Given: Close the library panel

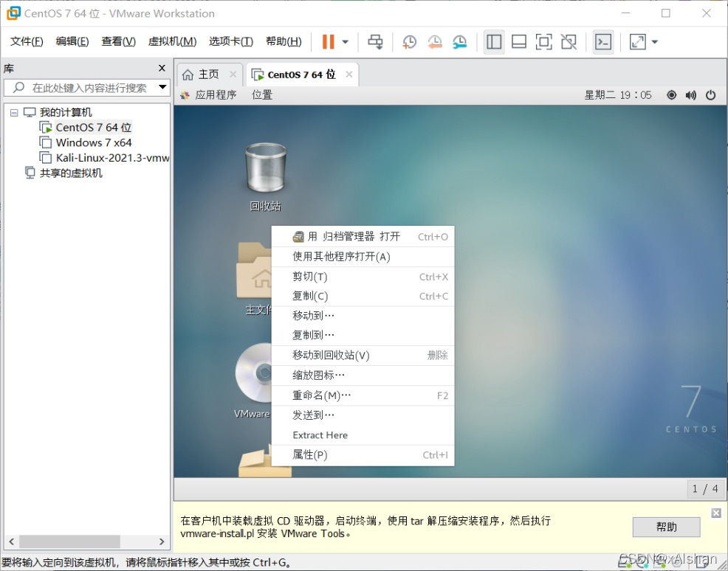Looking at the screenshot, I should 162,68.
